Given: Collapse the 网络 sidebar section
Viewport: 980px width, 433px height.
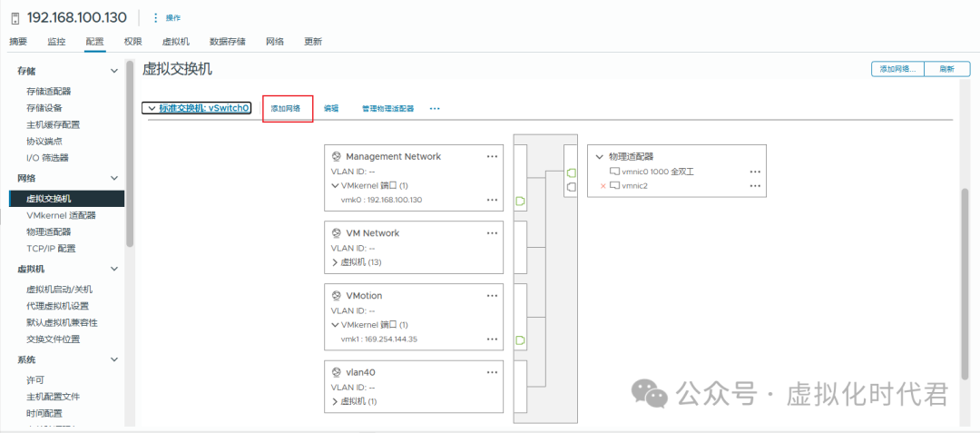Looking at the screenshot, I should (x=113, y=179).
